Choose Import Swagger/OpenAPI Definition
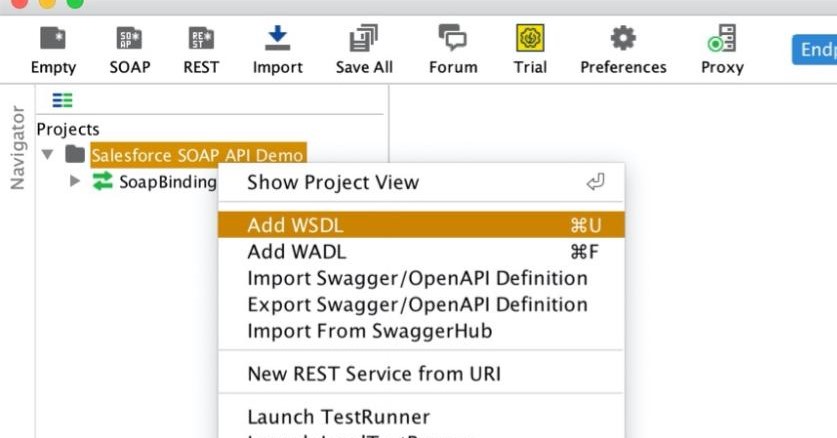The height and width of the screenshot is (438, 837). click(x=417, y=278)
